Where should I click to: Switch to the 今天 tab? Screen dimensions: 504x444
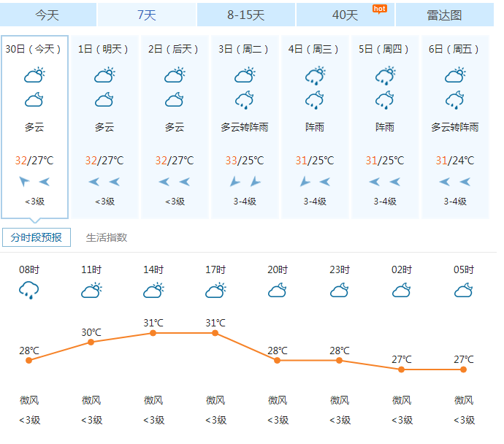(48, 15)
